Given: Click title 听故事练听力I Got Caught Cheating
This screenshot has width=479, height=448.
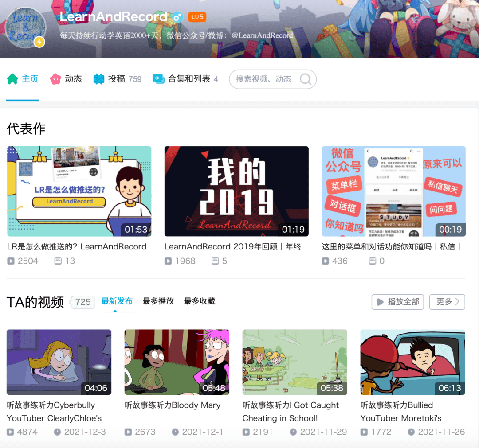Looking at the screenshot, I should (x=291, y=412).
